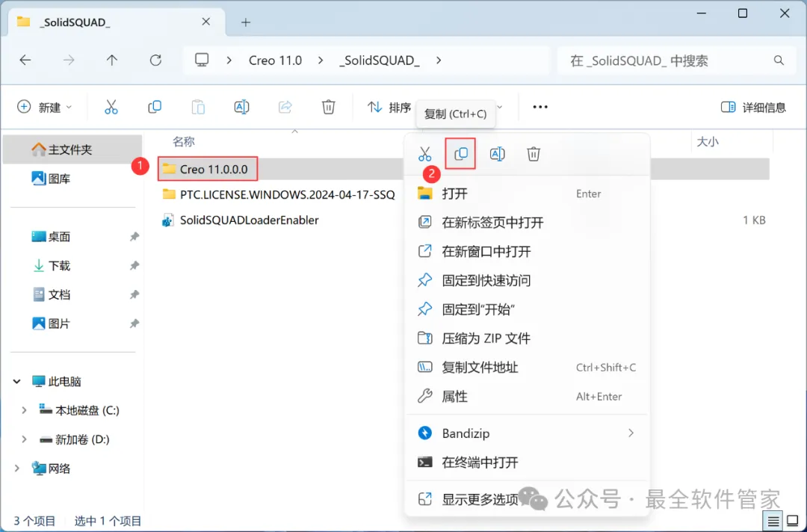
Task: Click the Paste icon in the toolbar
Action: tap(198, 107)
